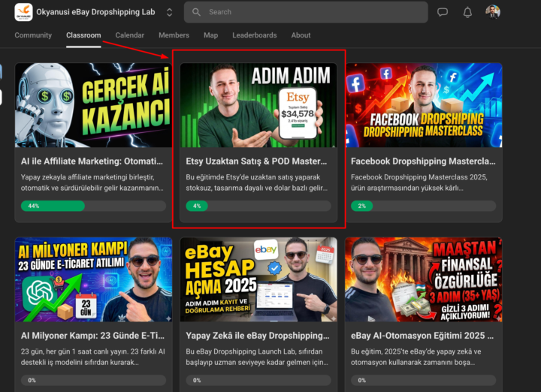Screen dimensions: 541x392
Task: Open eBay Hesap Açma 2025 thumbnail
Action: [x=258, y=279]
